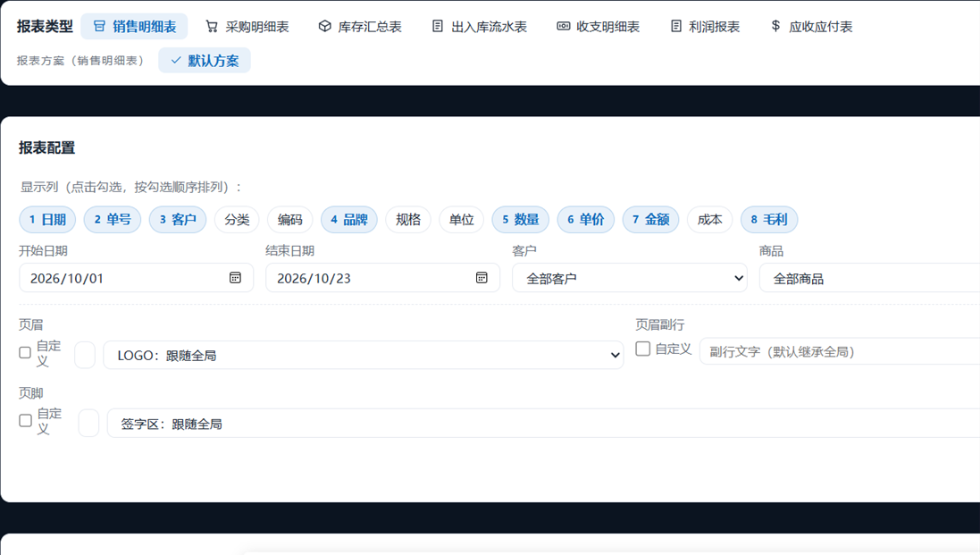Toggle the 数量 display column chip
This screenshot has width=980, height=555.
tap(521, 219)
